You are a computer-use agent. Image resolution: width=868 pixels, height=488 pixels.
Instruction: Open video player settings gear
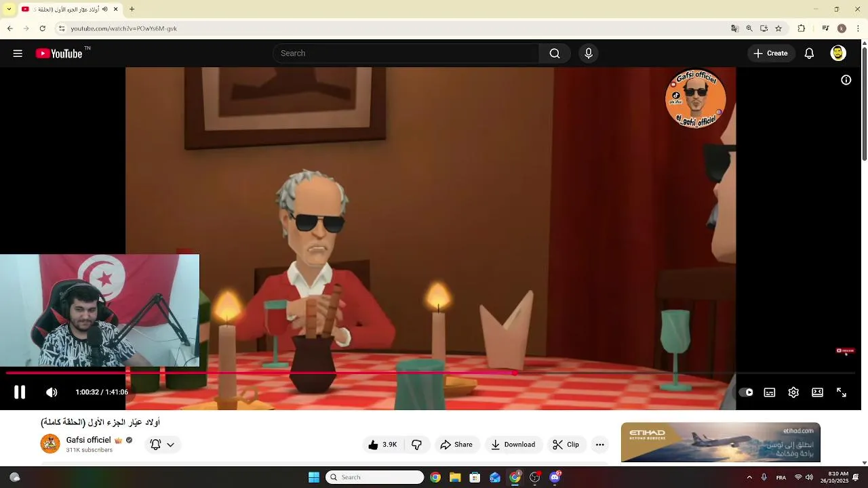793,392
